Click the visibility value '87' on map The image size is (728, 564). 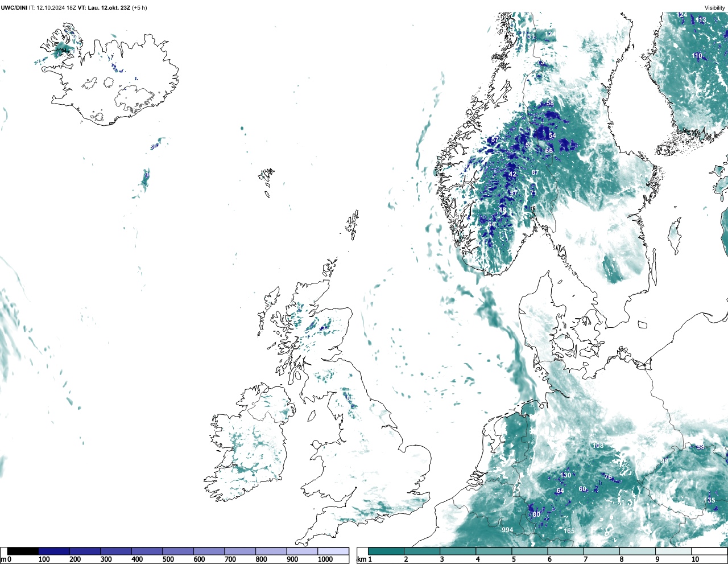[x=535, y=172]
